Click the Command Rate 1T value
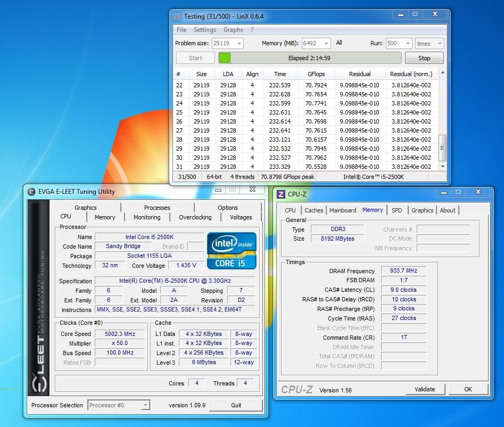The image size is (504, 427). 403,338
